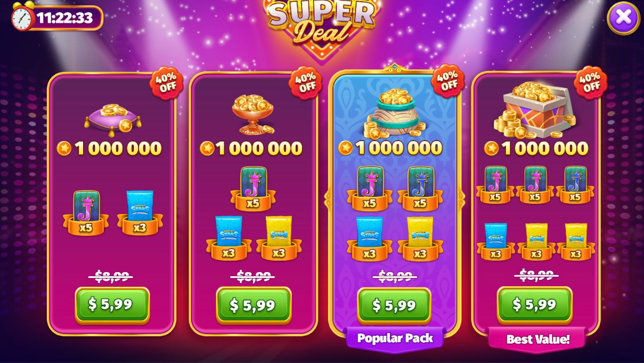Purchase the Popular Pack for $5,99
Screen dimensions: 644x363
point(394,306)
